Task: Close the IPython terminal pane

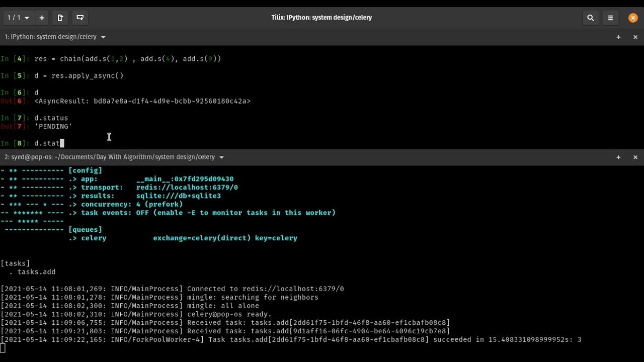Action: point(635,37)
